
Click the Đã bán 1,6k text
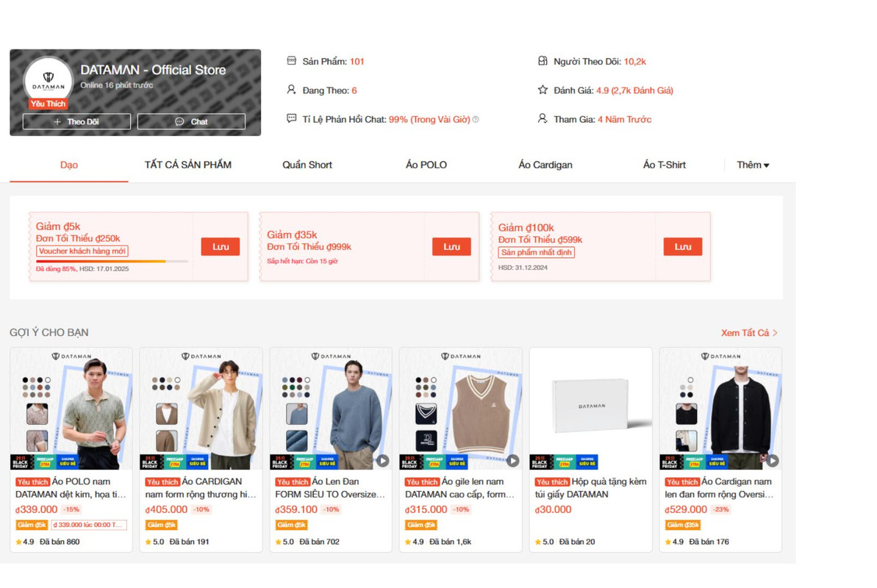[450, 542]
